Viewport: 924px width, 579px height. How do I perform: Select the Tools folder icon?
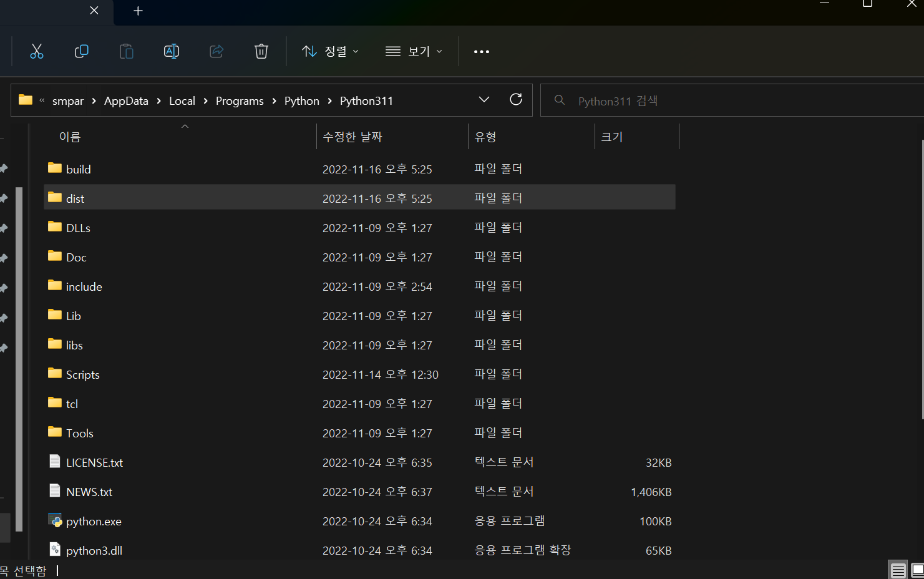[x=55, y=432]
